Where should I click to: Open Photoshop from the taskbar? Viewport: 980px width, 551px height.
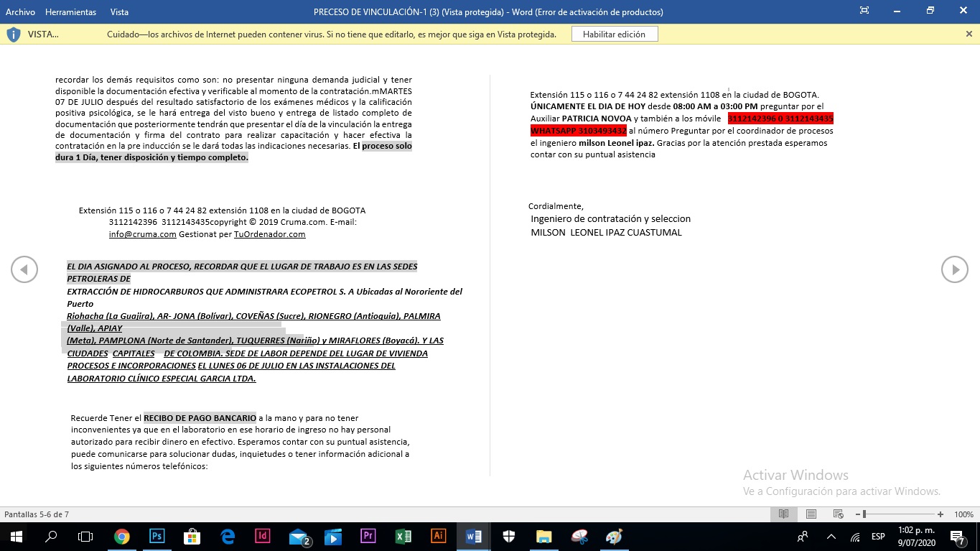[x=157, y=536]
